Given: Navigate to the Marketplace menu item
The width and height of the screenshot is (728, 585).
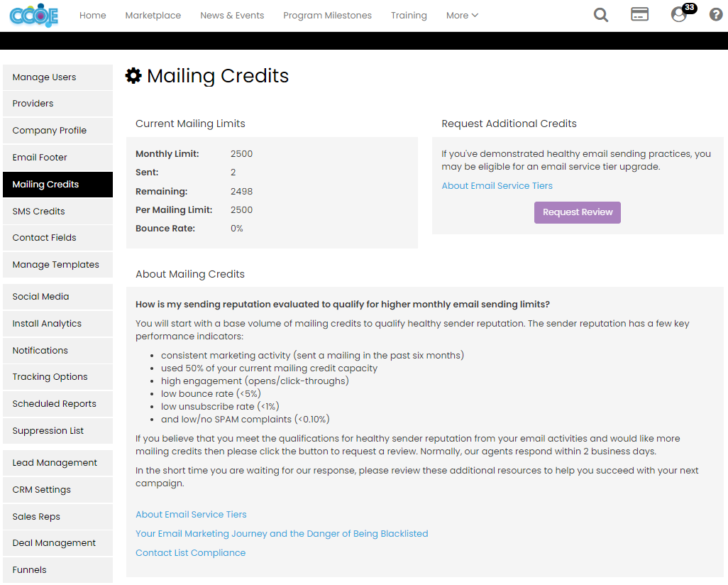Looking at the screenshot, I should tap(153, 15).
